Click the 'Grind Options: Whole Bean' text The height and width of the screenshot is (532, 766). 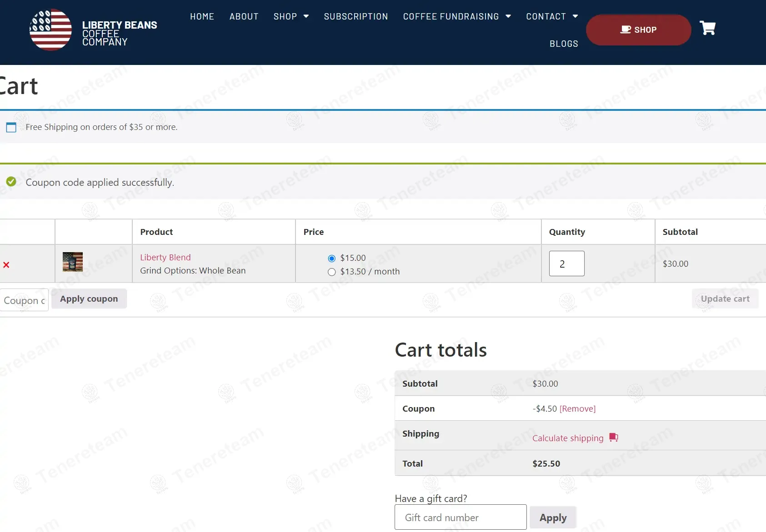193,270
